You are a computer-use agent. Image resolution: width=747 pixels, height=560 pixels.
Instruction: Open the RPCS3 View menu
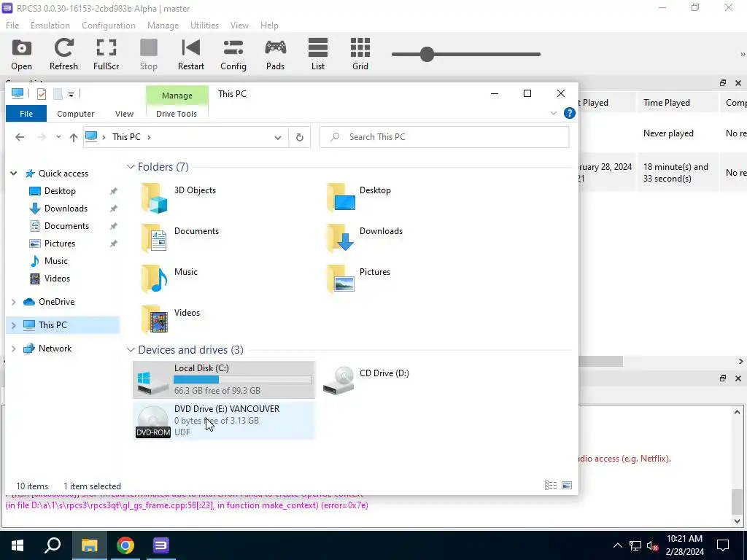coord(239,26)
